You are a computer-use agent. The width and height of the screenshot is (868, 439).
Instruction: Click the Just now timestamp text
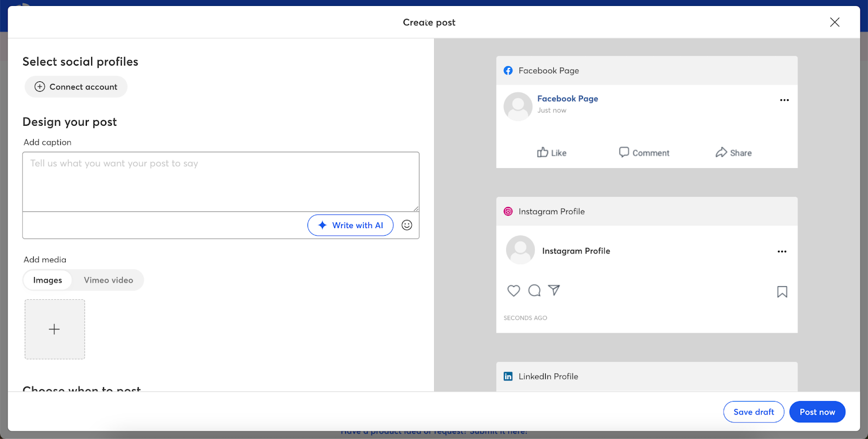552,110
